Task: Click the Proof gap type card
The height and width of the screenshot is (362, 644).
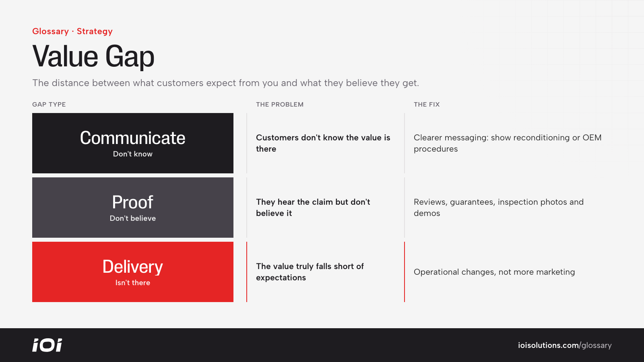Action: (133, 208)
